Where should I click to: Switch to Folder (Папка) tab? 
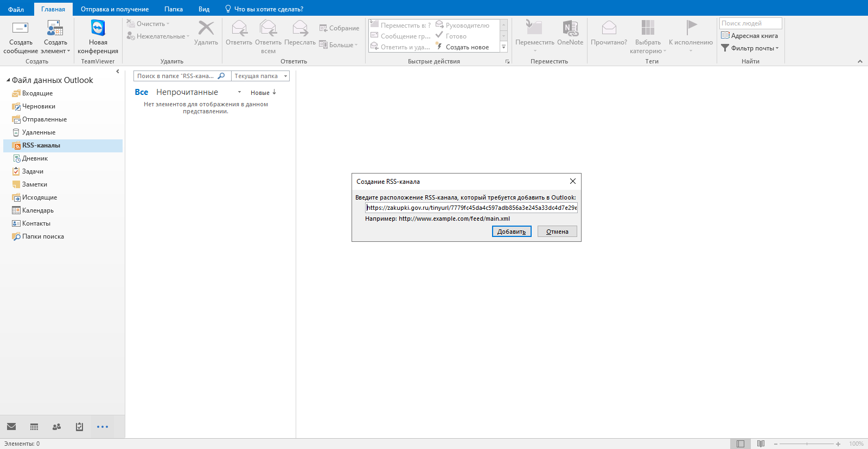174,9
